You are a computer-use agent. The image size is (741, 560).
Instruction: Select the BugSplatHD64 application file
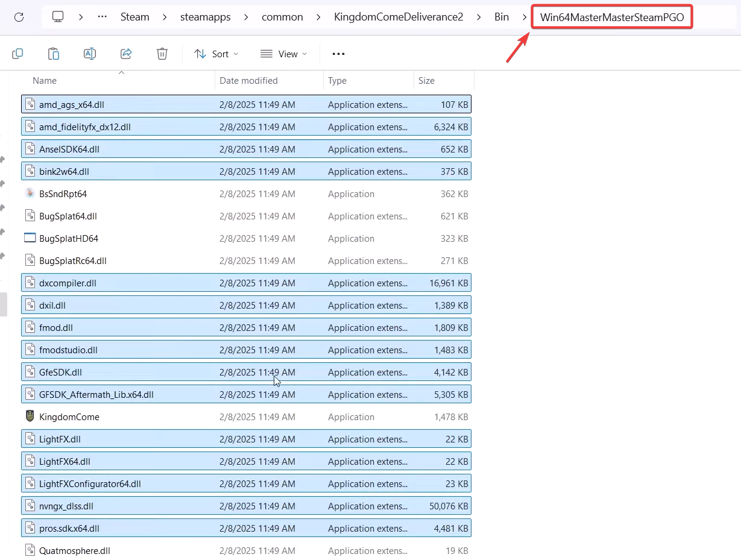pyautogui.click(x=69, y=239)
